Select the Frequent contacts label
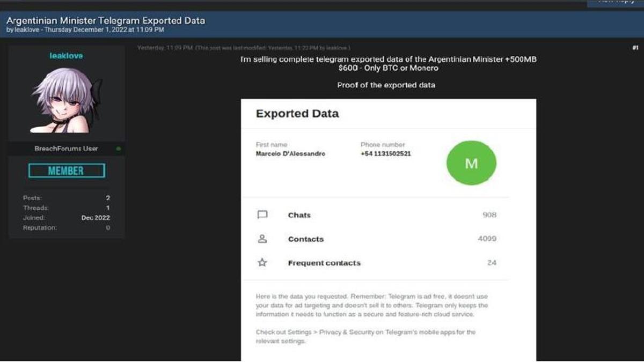The image size is (644, 362). point(324,263)
